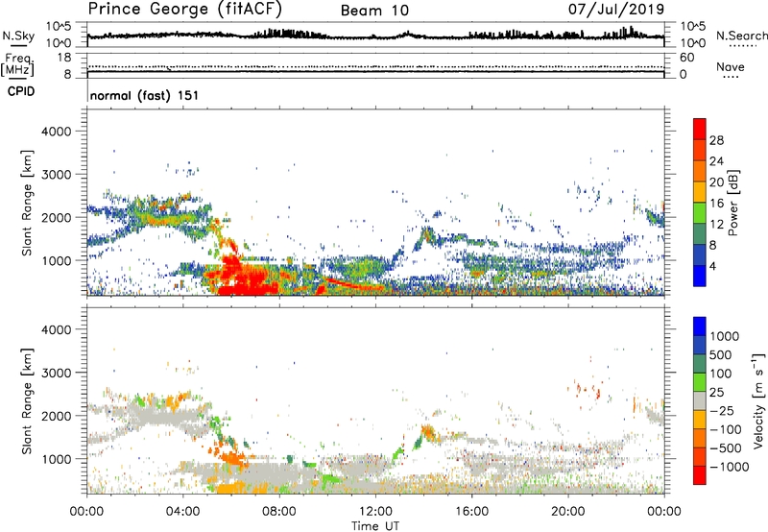This screenshot has width=768, height=532.
Task: Click the "20:00" time tick label
Action: pyautogui.click(x=567, y=512)
